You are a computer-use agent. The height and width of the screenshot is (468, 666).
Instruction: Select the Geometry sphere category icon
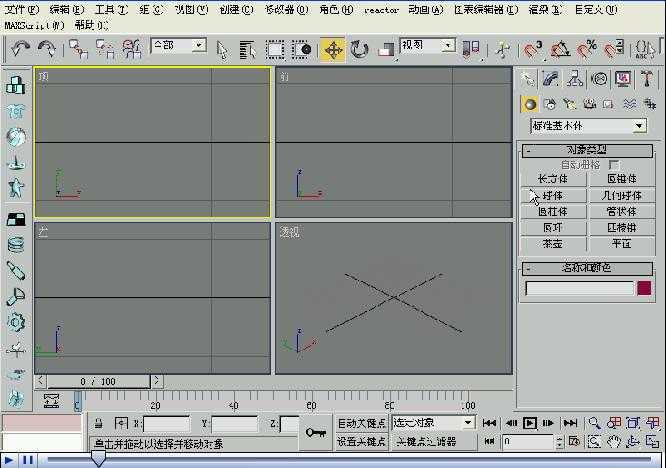click(x=530, y=104)
